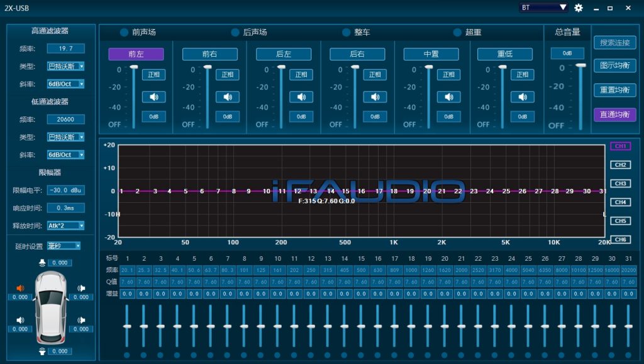Click the reset dot under EQ band 31
Viewport: 644px width, 364px height.
click(628, 355)
